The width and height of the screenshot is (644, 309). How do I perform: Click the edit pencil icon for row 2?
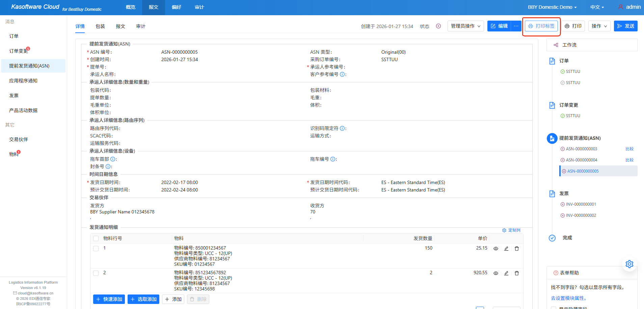[506, 273]
